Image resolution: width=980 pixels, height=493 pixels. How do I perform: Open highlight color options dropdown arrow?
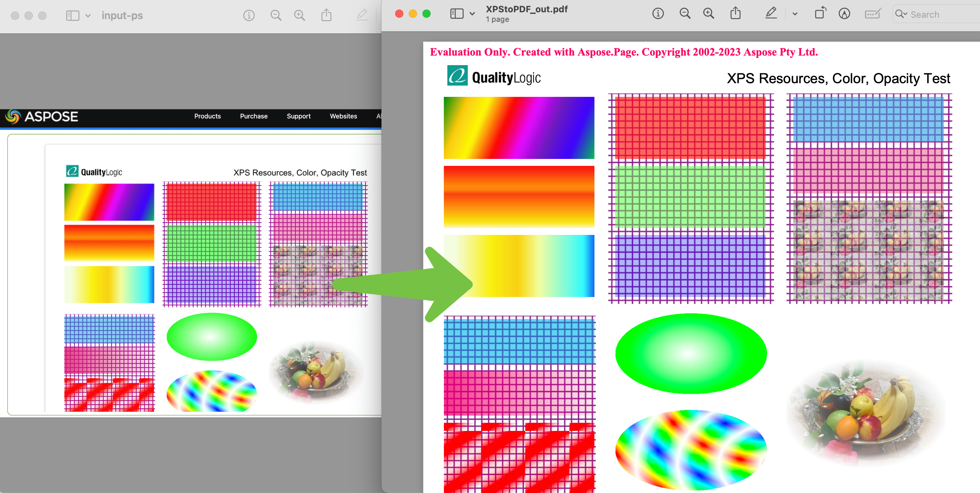point(795,14)
